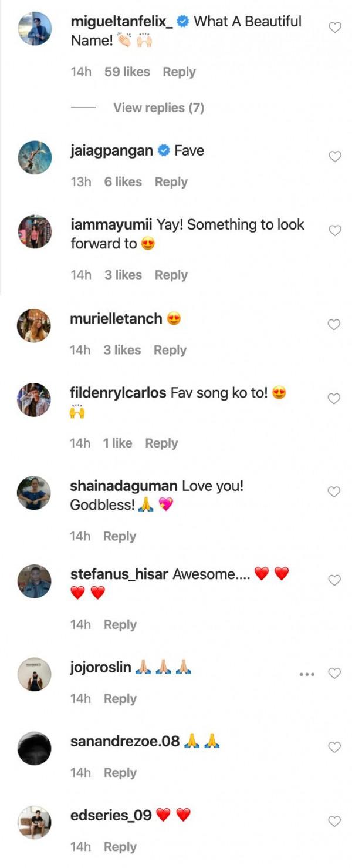Open iammayumii's 3 likes list
Image resolution: width=352 pixels, height=868 pixels.
123,275
